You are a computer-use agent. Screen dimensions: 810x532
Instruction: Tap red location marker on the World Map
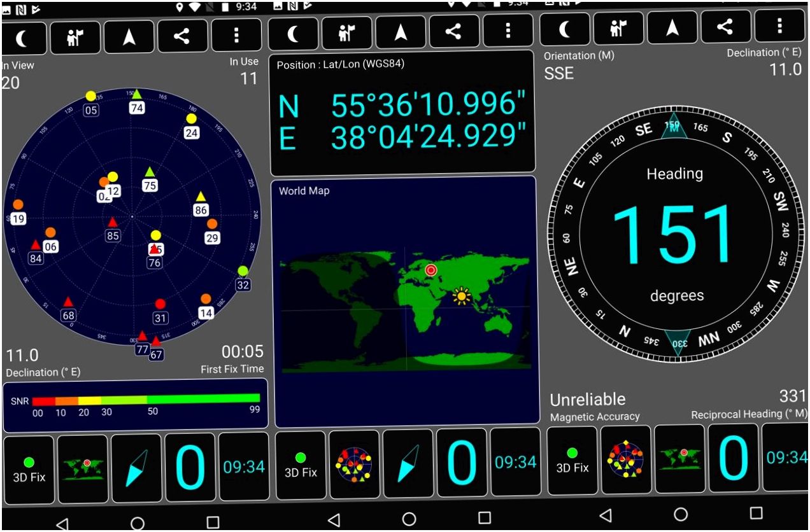[x=431, y=270]
